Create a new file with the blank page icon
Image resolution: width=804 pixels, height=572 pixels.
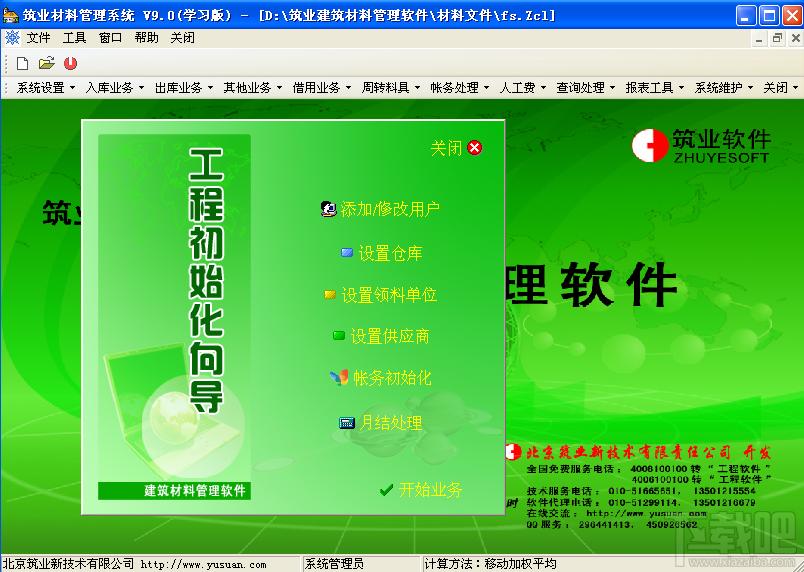22,63
